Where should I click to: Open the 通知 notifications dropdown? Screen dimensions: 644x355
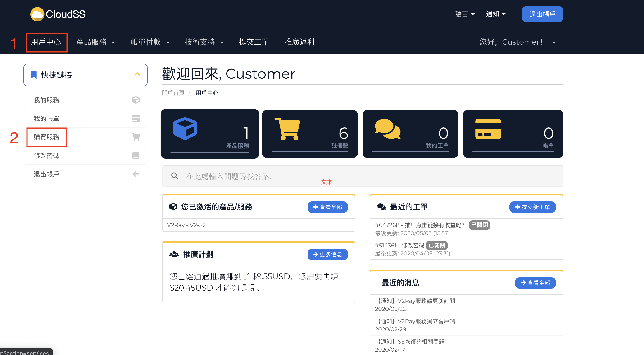(x=495, y=14)
